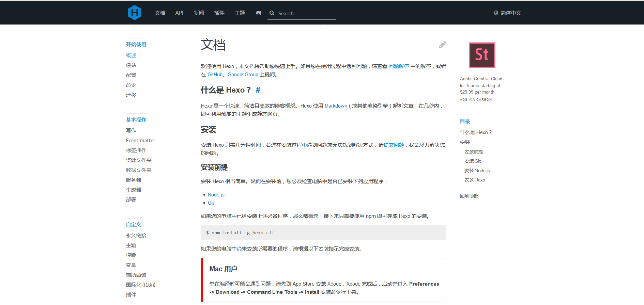
Task: Jump to 安装 in 目录
Action: 465,142
